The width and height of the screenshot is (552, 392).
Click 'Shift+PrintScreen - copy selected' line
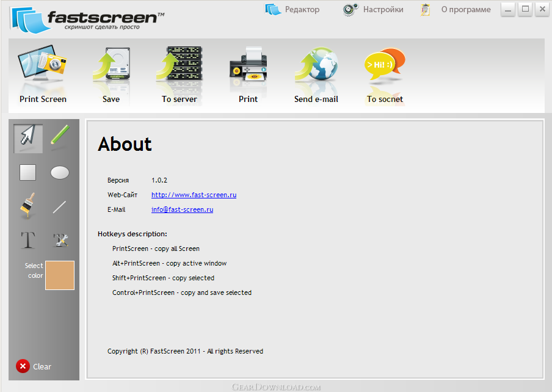[x=164, y=278]
